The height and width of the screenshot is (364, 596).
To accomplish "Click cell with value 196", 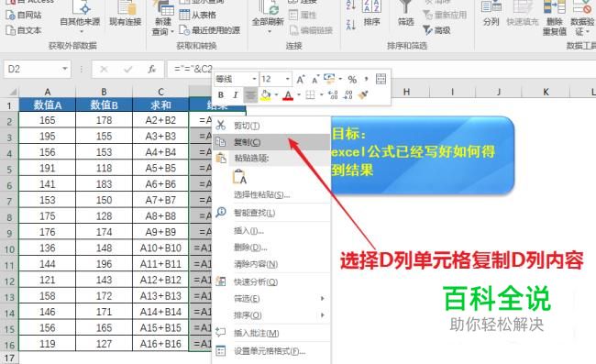I will click(x=105, y=264).
